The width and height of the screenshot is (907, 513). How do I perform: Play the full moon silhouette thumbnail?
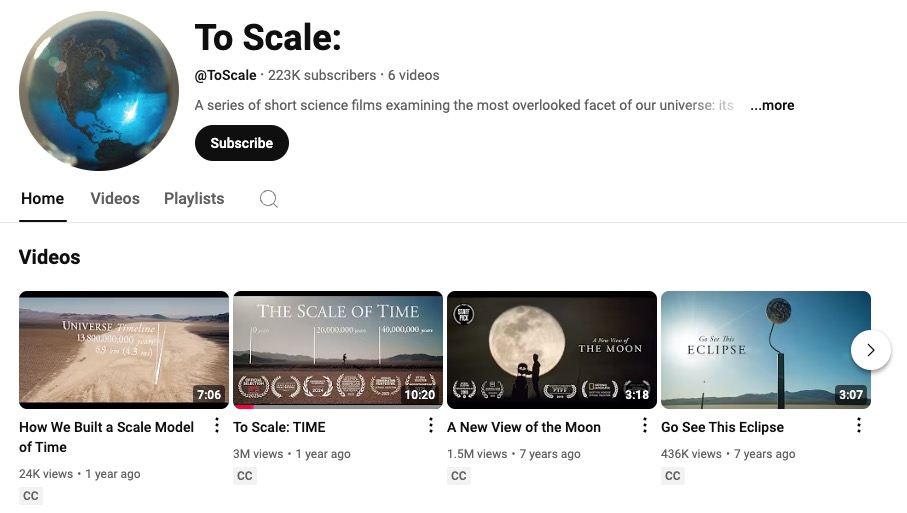pyautogui.click(x=552, y=350)
